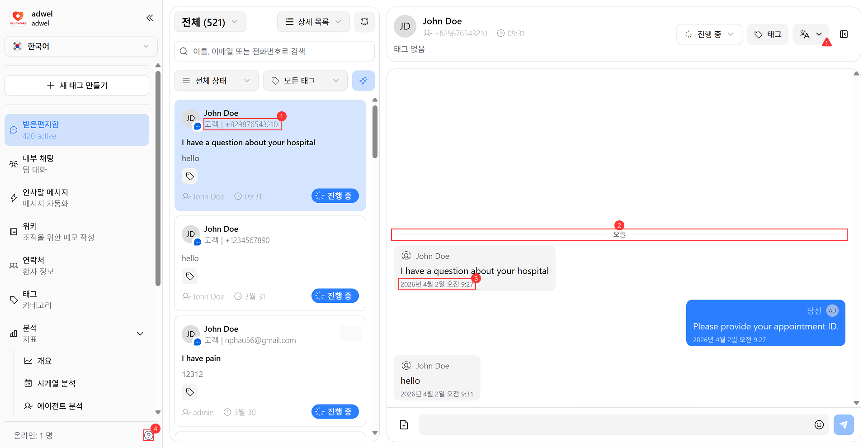Click the send message paper plane button
868x448 pixels.
tap(843, 424)
